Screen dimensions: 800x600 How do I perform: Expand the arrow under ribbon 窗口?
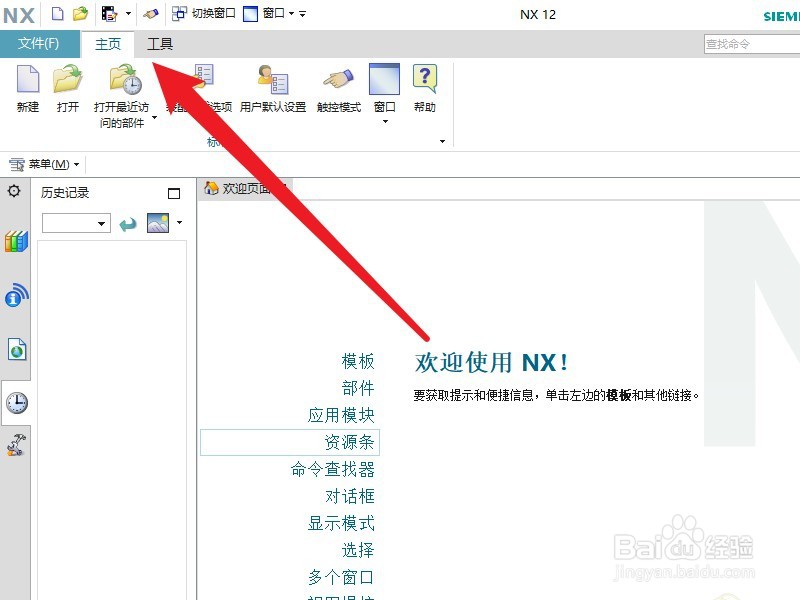pos(385,121)
